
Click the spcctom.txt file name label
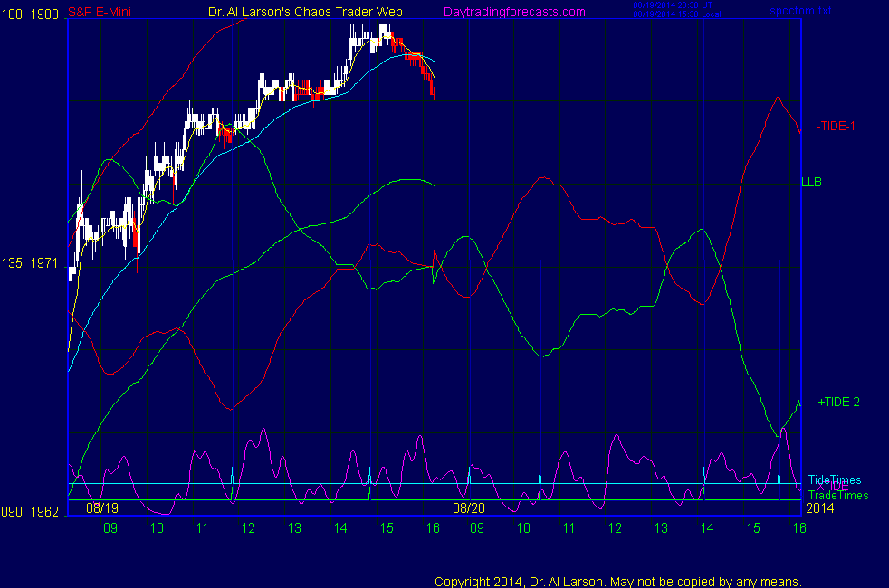click(800, 11)
